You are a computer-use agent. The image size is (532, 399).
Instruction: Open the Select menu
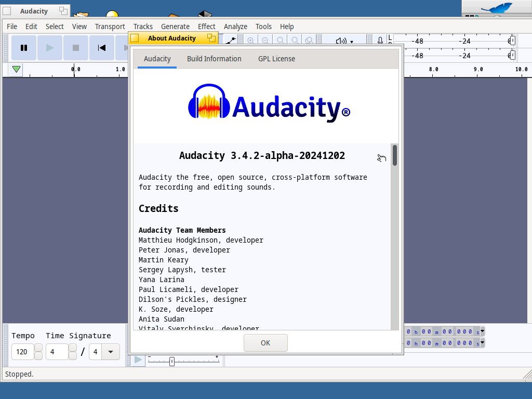coord(55,26)
